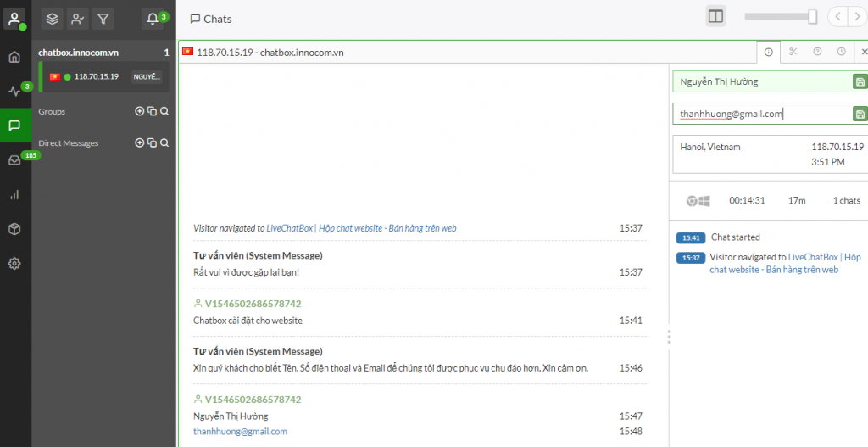This screenshot has height=447, width=868.
Task: Switch to the visitor info tab
Action: 768,52
